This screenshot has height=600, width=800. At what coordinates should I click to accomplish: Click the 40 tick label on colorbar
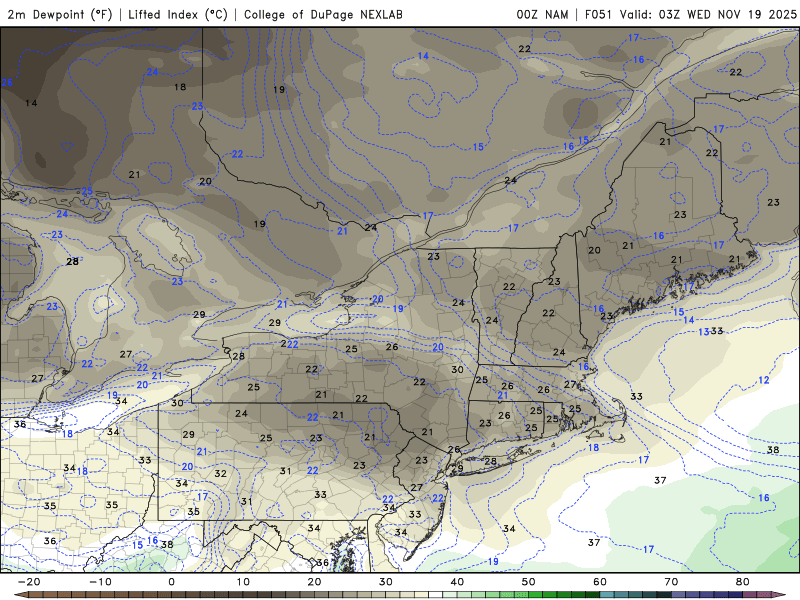point(457,582)
